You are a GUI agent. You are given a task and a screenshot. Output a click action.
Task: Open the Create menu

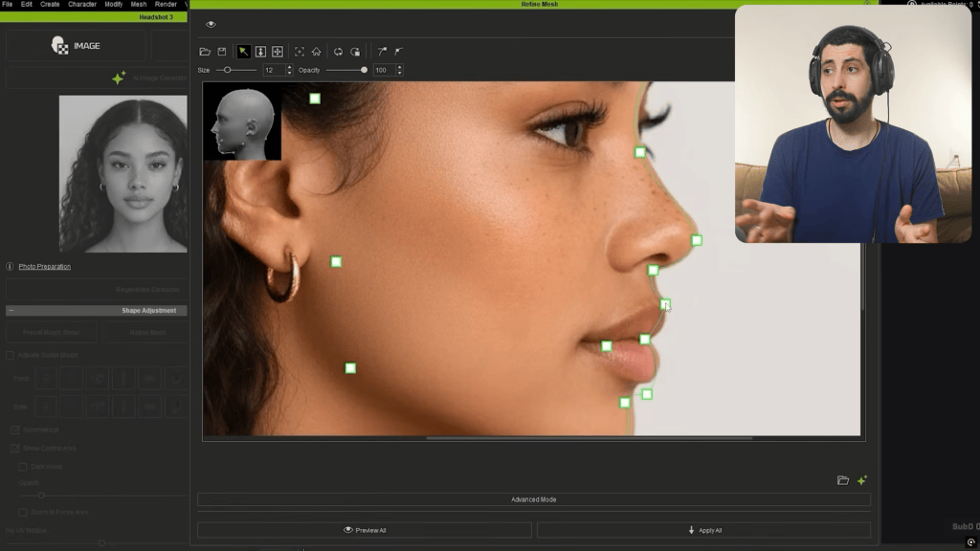(50, 5)
